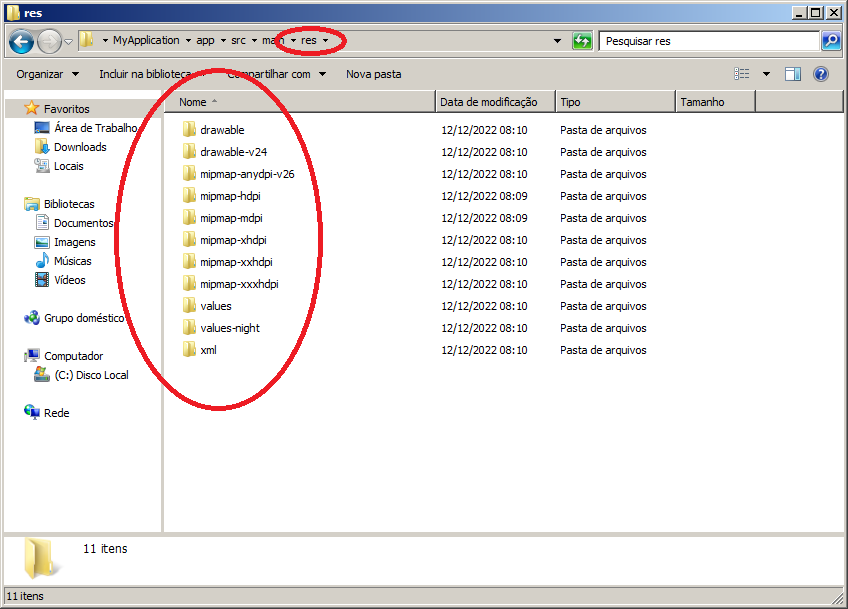Select the mipmap-hdpi folder icon
The height and width of the screenshot is (609, 848).
pyautogui.click(x=189, y=196)
